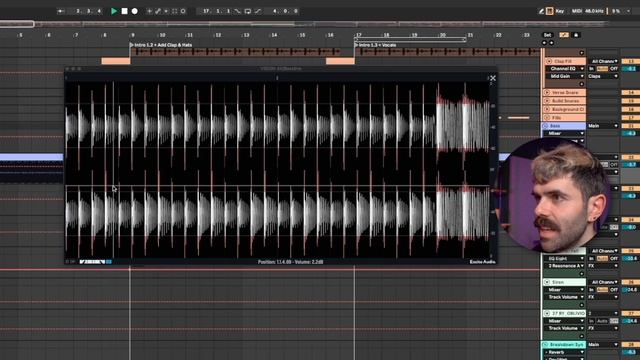Click the Excite Audio logo in the plugin

[x=482, y=262]
